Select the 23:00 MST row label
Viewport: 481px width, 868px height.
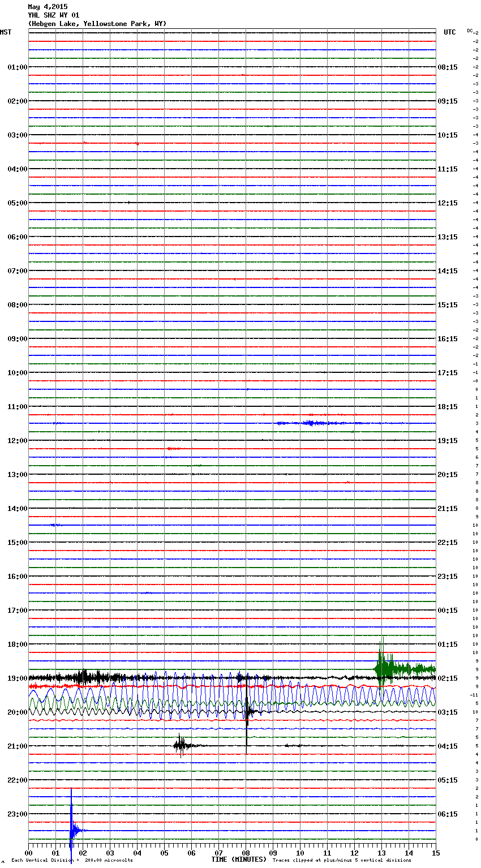[18, 814]
